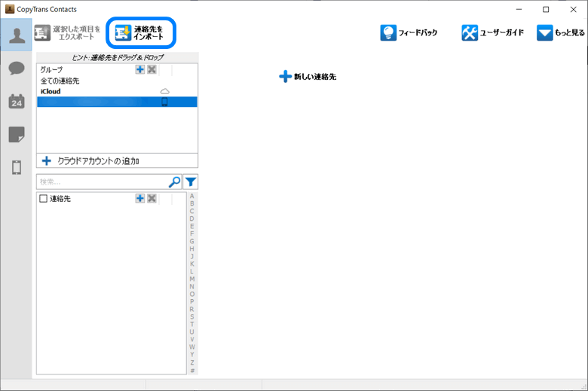Click 選択した項目をエクスポート export button
This screenshot has width=588, height=391.
coord(68,33)
